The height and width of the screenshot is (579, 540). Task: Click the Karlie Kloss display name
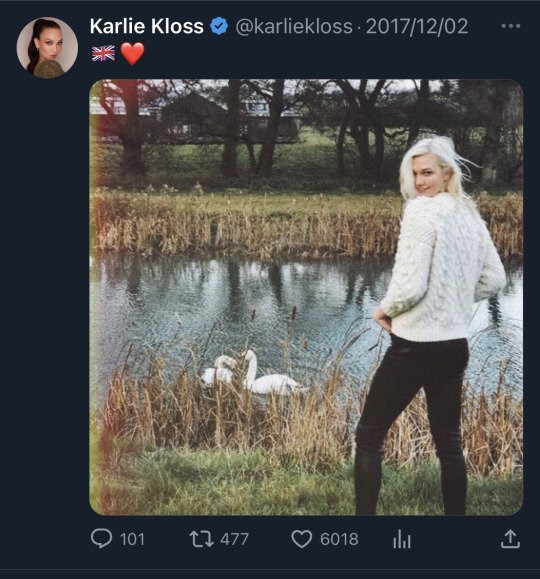(147, 26)
